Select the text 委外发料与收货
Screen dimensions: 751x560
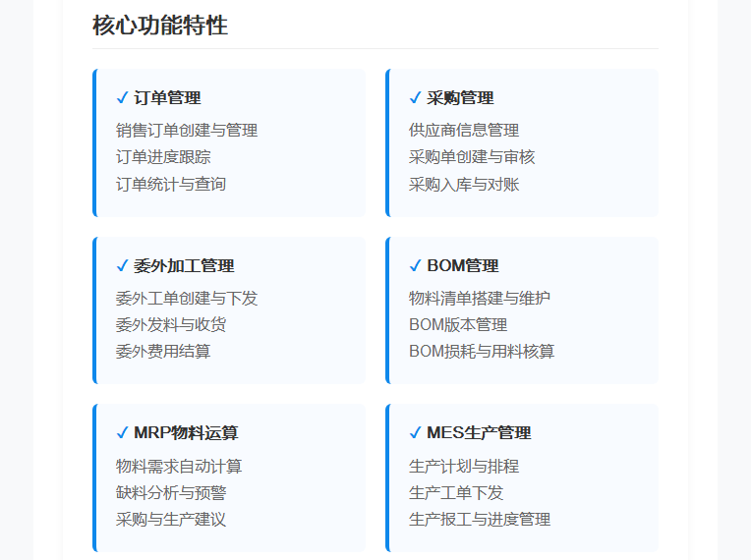(171, 325)
